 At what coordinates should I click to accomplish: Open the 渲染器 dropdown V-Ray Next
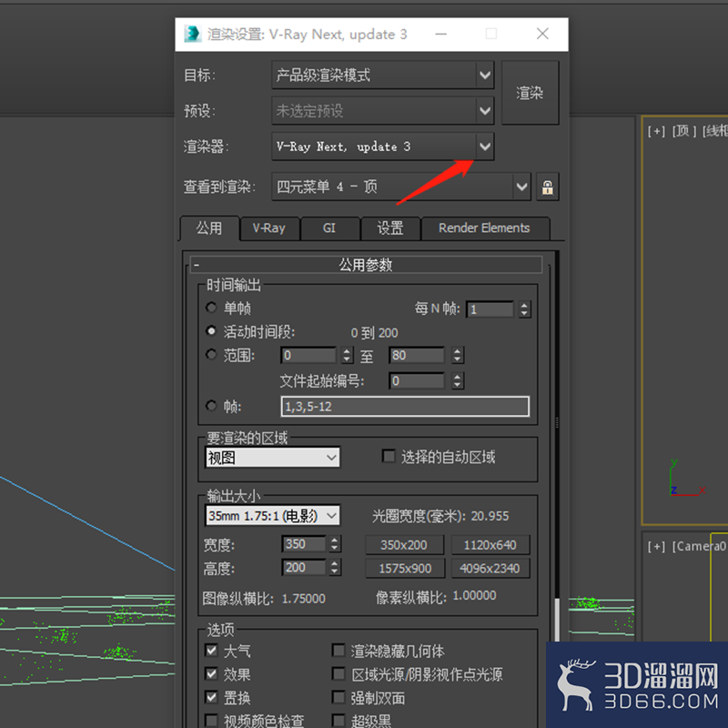(x=382, y=147)
